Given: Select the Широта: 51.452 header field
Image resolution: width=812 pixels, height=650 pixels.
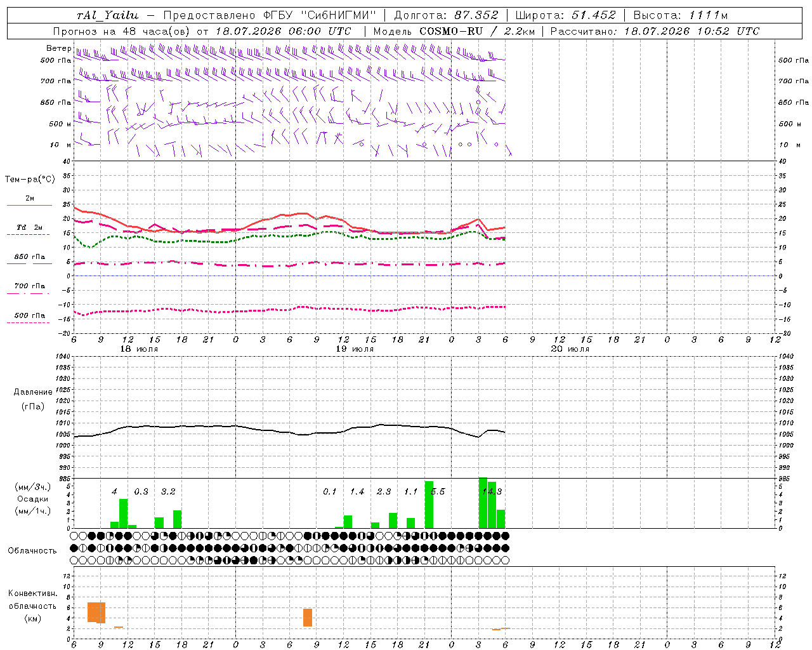Looking at the screenshot, I should pos(566,15).
